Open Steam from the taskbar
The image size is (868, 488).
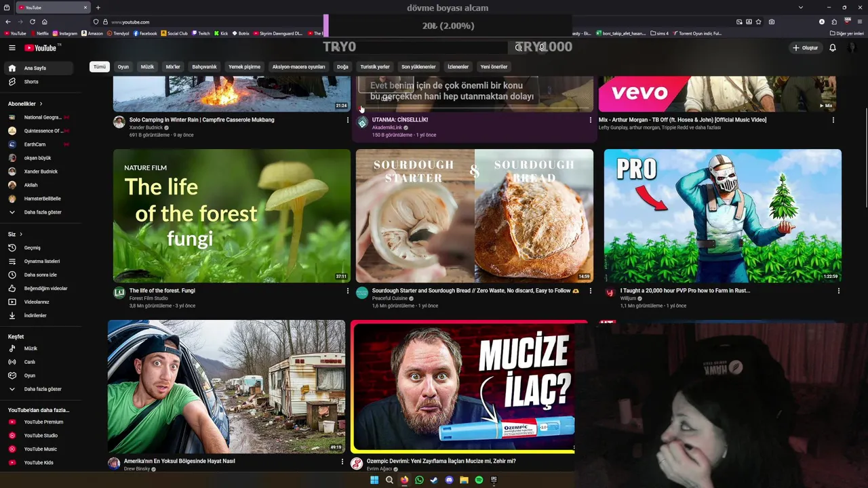pyautogui.click(x=434, y=480)
